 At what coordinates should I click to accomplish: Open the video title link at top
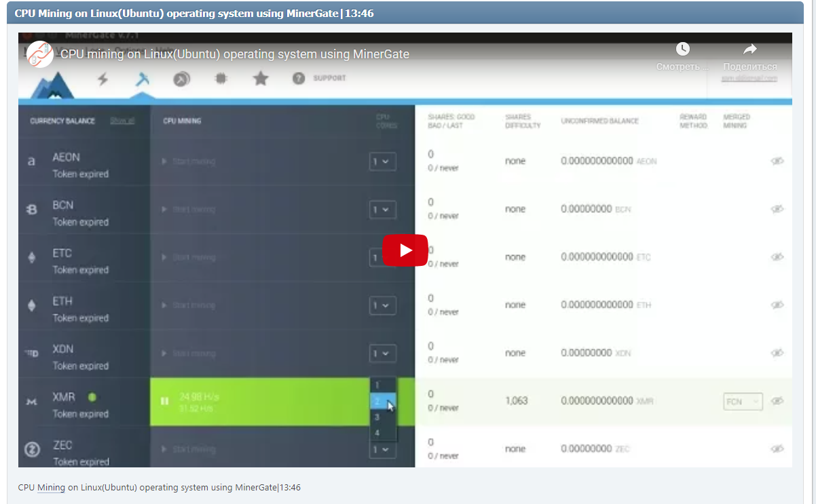(x=235, y=54)
